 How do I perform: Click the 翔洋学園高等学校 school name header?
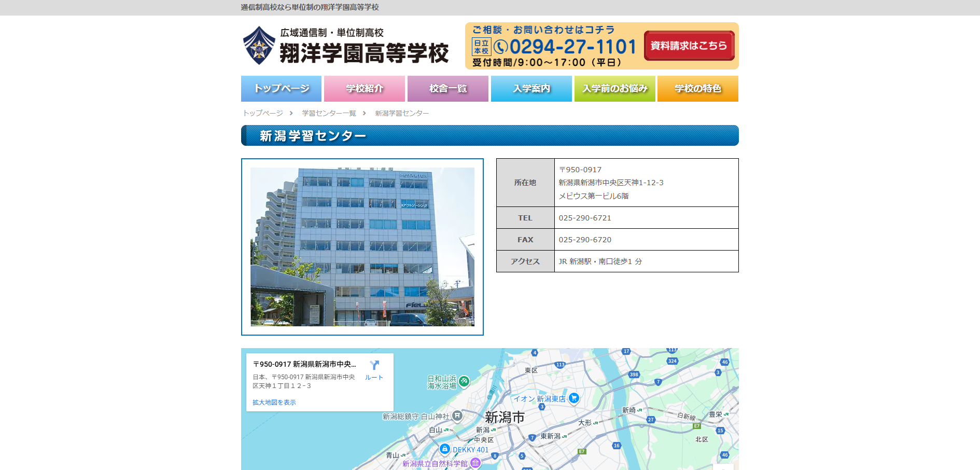[x=364, y=53]
